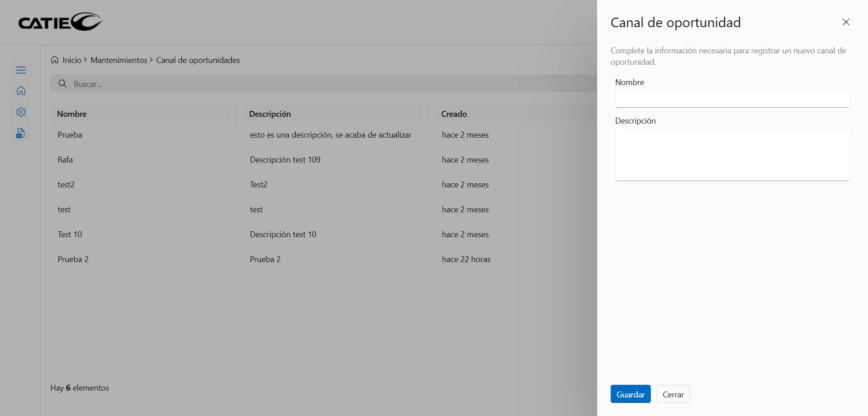
Task: Sort by the Nombre column header
Action: [72, 114]
